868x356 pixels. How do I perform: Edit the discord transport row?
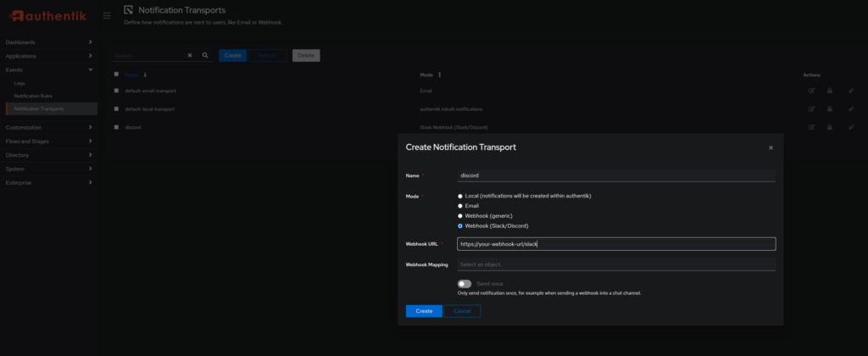click(x=811, y=127)
